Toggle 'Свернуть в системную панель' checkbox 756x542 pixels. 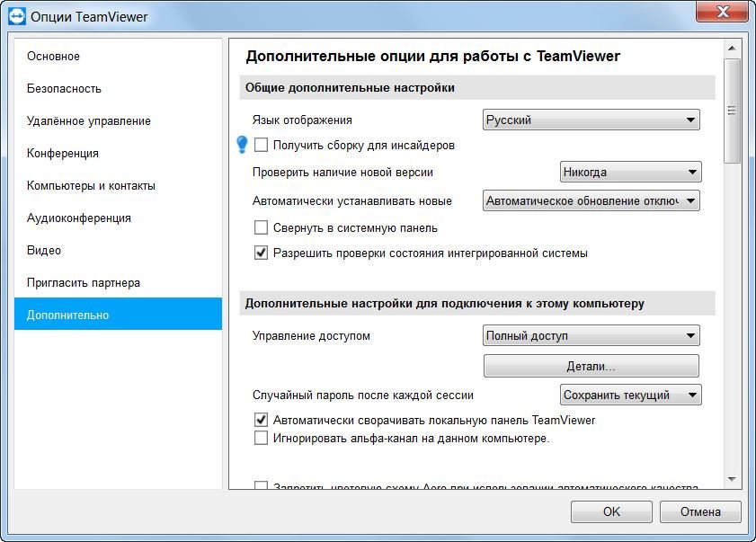[x=262, y=227]
